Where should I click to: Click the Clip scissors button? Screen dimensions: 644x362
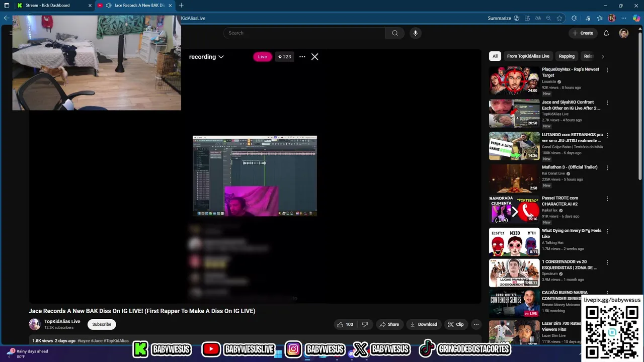click(456, 324)
